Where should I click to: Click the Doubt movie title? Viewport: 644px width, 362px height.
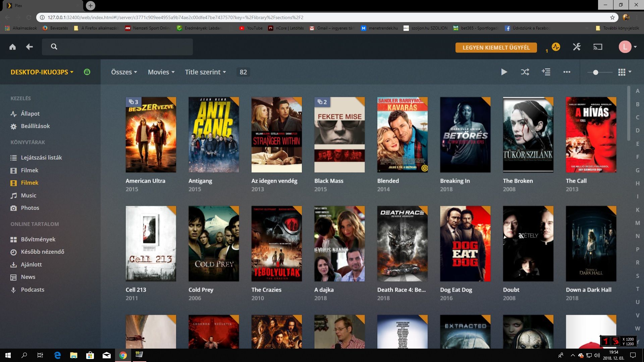511,290
